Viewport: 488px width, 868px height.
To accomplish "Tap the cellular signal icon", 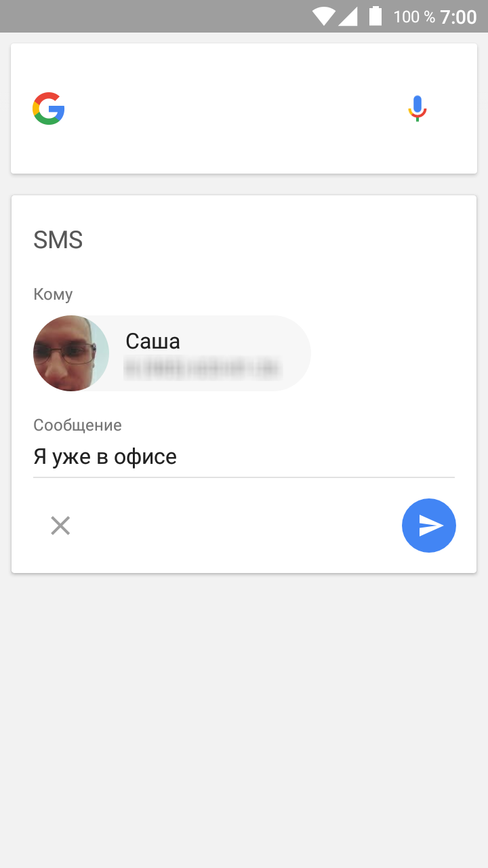I will [x=348, y=16].
